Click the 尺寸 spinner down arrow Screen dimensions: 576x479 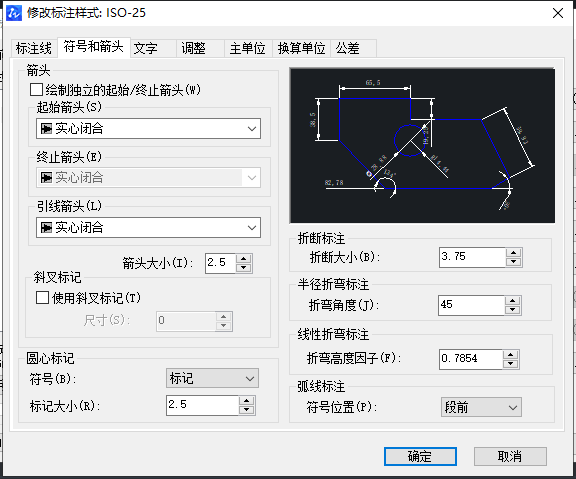pyautogui.click(x=224, y=326)
